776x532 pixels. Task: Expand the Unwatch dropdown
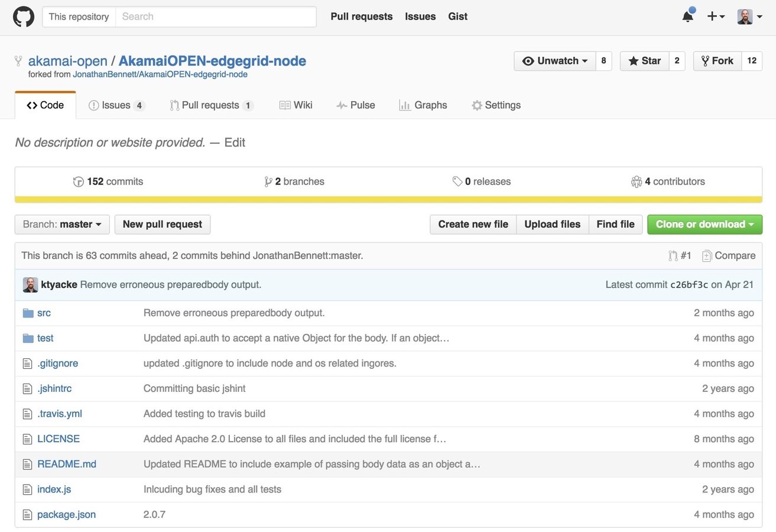[555, 61]
